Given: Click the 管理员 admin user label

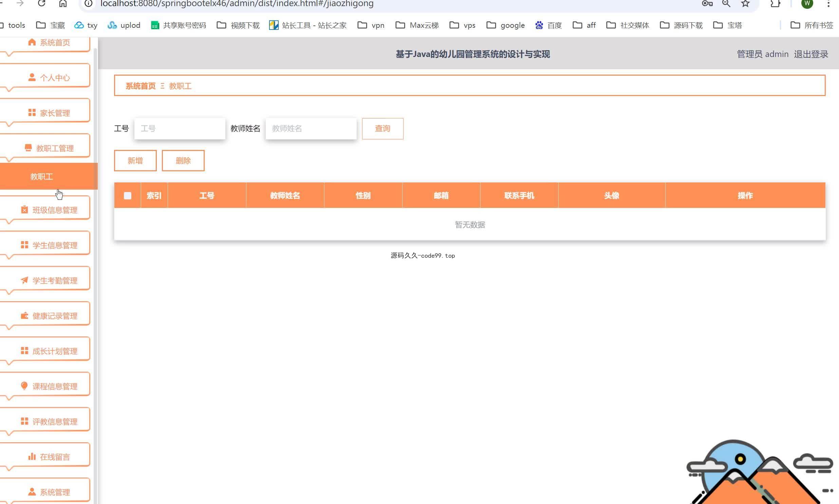Looking at the screenshot, I should [x=763, y=54].
